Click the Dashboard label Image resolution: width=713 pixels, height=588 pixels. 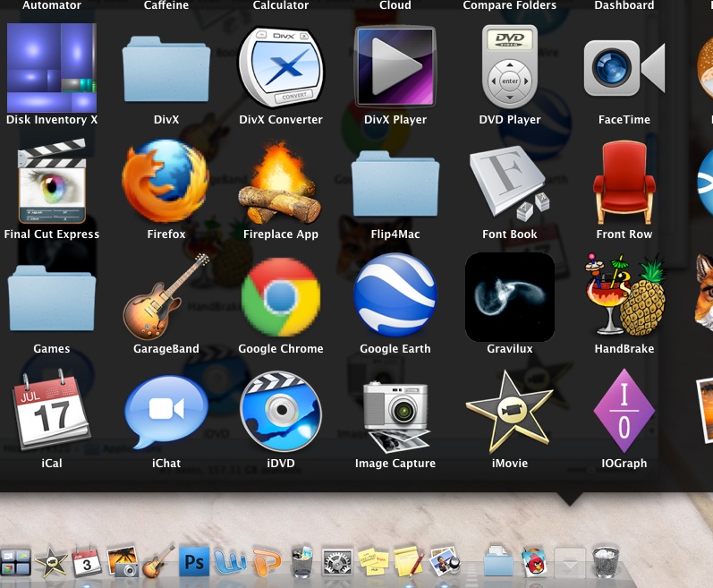point(624,5)
